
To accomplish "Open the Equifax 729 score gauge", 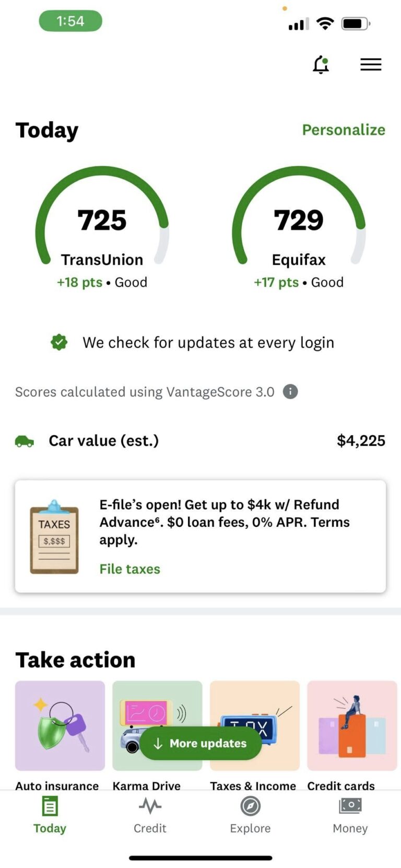I will [299, 227].
